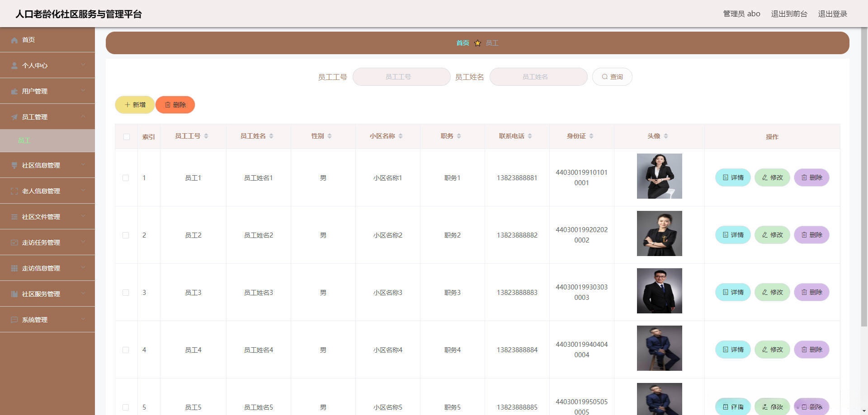868x415 pixels.
Task: Sort by 性别 using its sort arrows
Action: 330,136
